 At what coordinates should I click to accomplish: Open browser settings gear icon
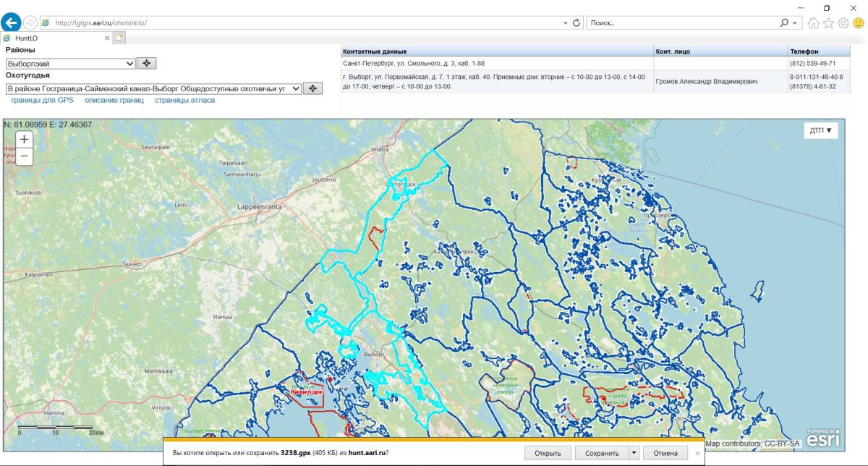[843, 23]
